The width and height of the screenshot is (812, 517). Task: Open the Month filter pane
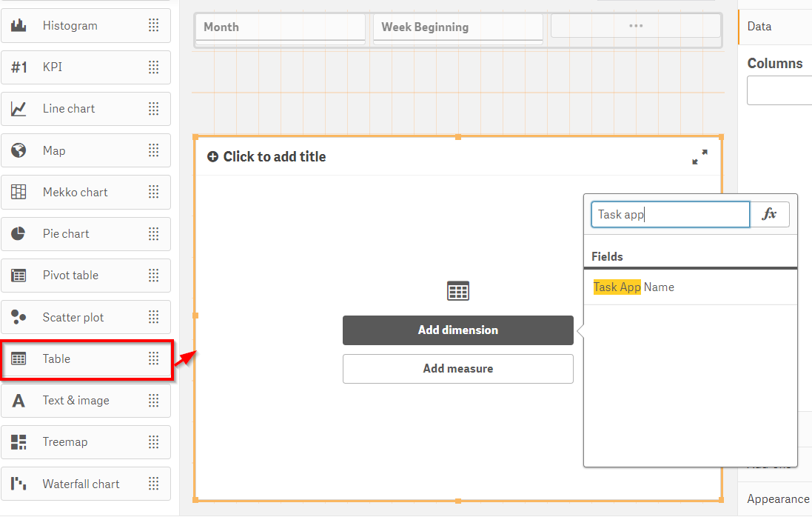click(x=280, y=27)
